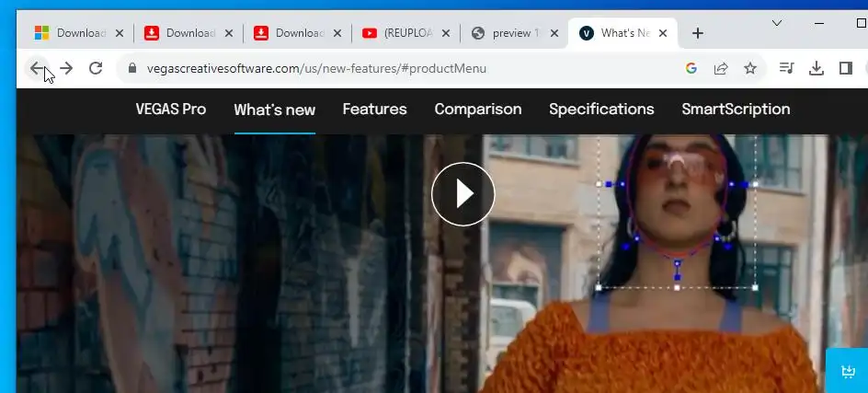Go back using the browser back arrow
This screenshot has width=868, height=393.
click(37, 68)
